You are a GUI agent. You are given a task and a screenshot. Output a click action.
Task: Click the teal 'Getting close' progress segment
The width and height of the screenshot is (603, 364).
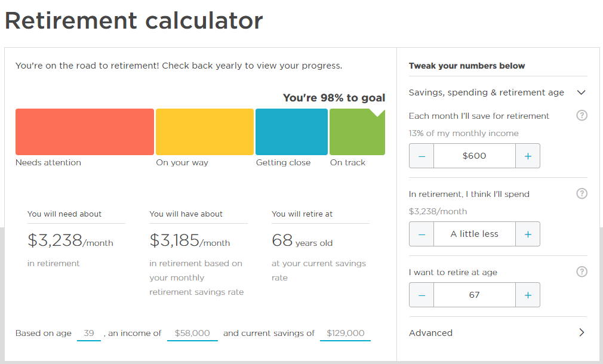point(291,131)
